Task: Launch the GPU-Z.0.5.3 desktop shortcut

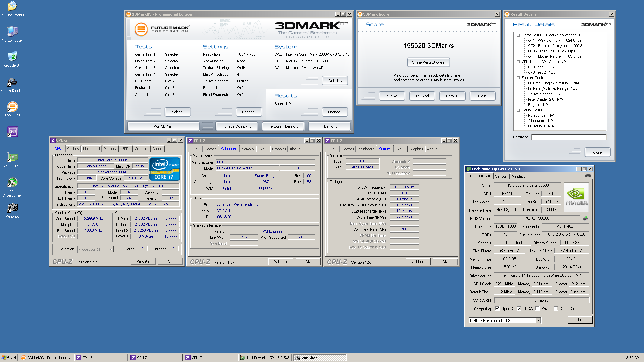Action: (12, 160)
